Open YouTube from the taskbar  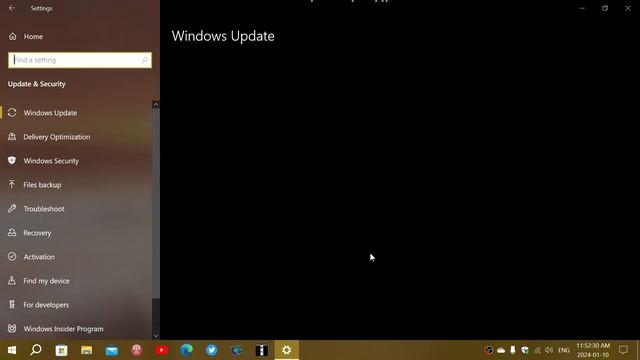[x=162, y=350]
